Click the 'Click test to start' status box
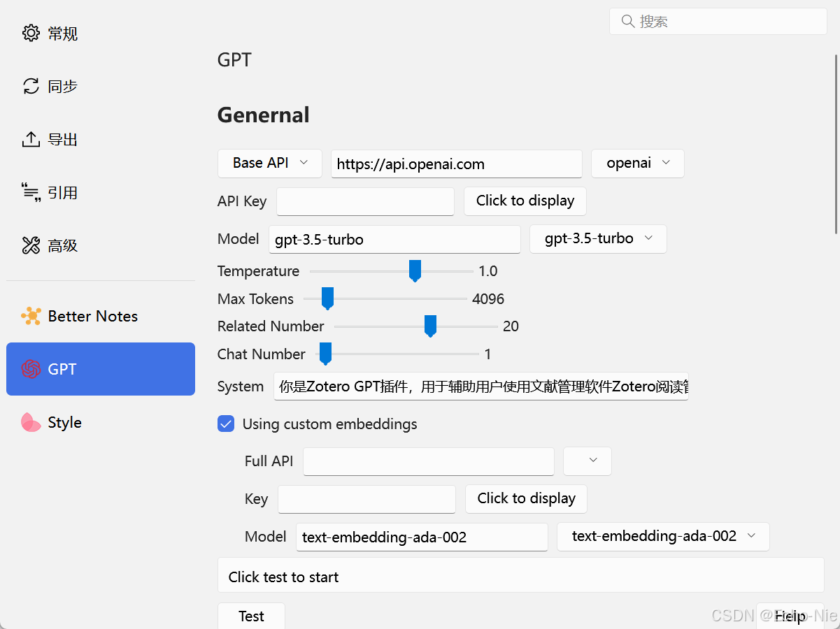 (521, 575)
